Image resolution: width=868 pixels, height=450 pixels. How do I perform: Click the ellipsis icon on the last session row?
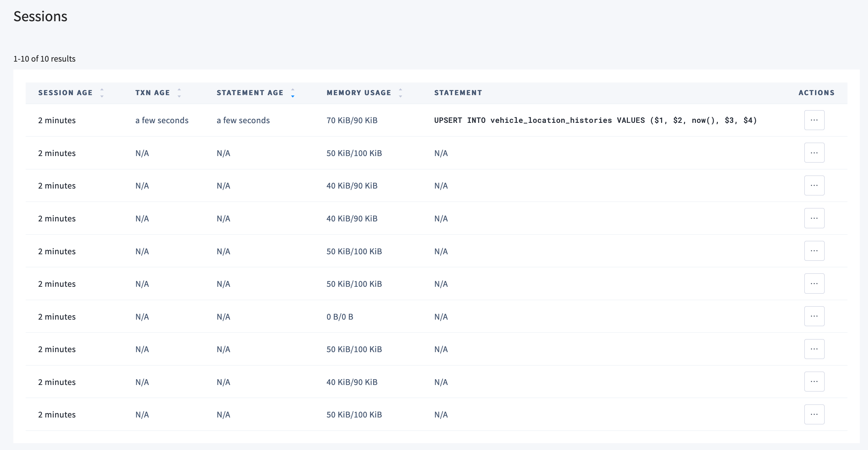(x=814, y=414)
